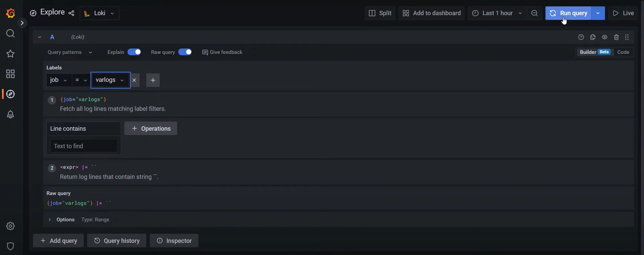Open Alerting bell icon
The image size is (644, 255).
(10, 114)
